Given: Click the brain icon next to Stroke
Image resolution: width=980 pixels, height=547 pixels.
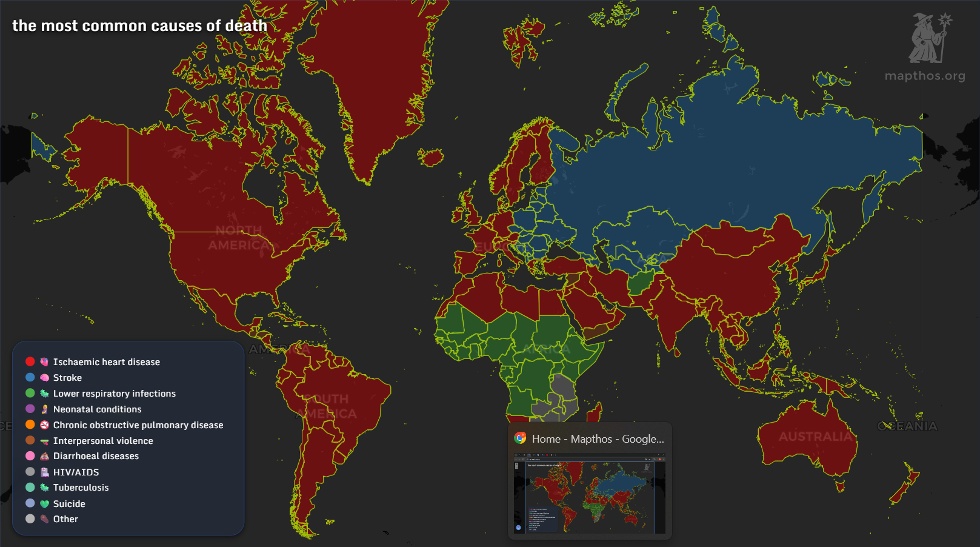Looking at the screenshot, I should (44, 378).
